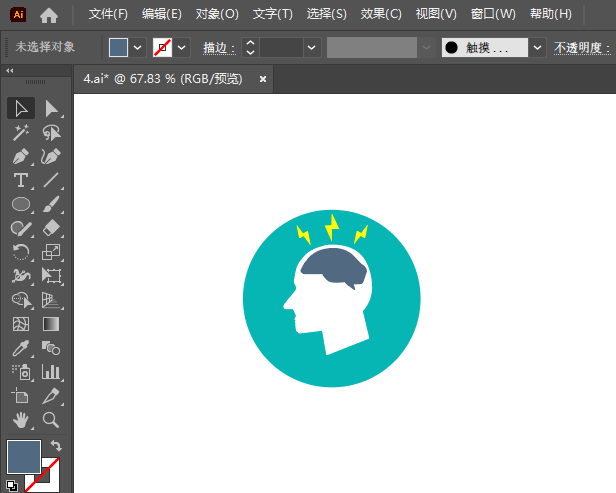Select the Shape Builder tool

point(21,300)
